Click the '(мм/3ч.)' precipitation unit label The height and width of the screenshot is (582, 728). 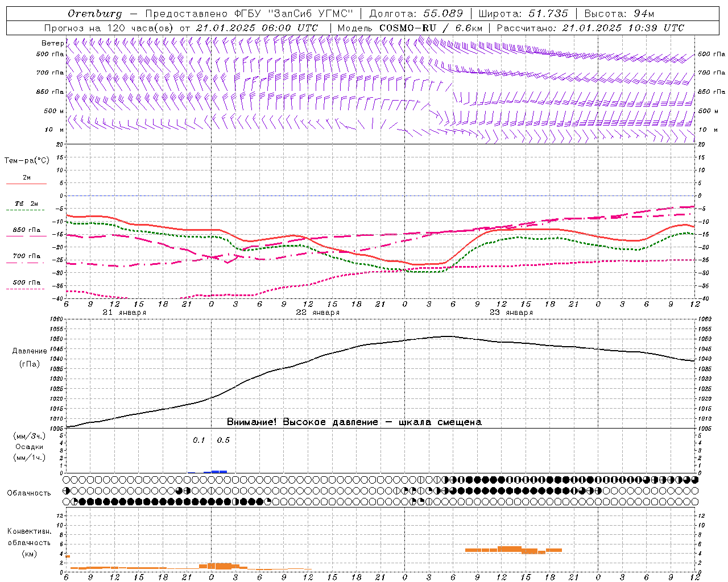point(30,436)
